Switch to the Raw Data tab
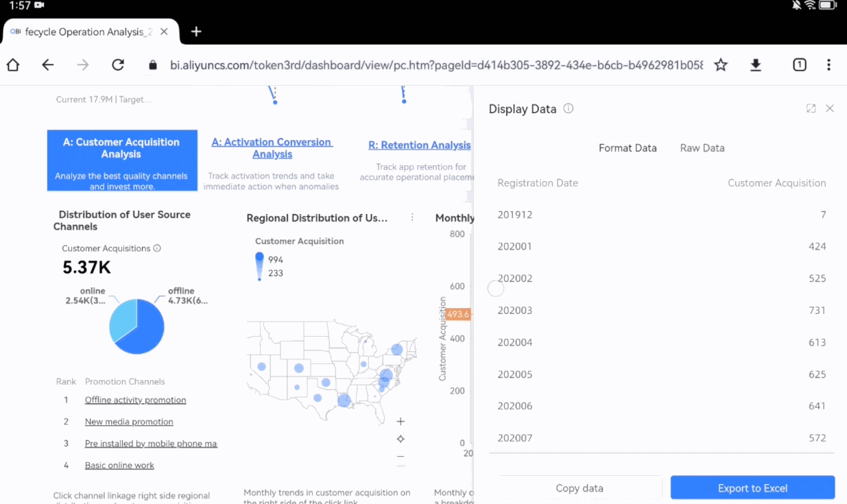847x504 pixels. [702, 148]
